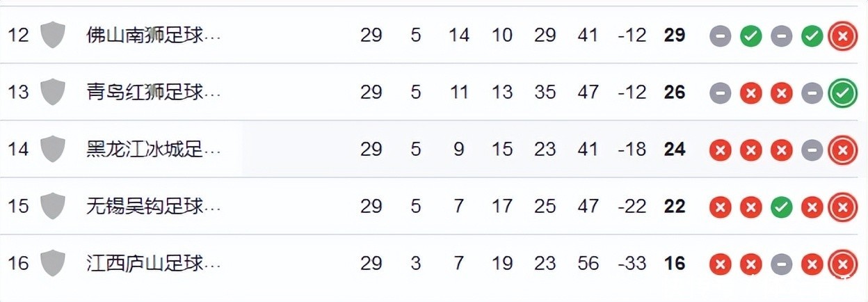Click the ringed latest loss icon for 佛山南狮
Screen dimensions: 868x302
tap(842, 36)
